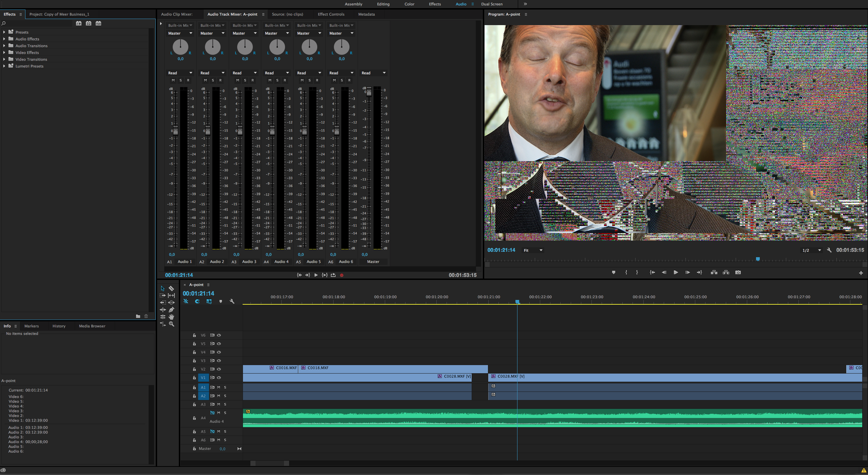
Task: Open Program monitor settings wrench
Action: (x=829, y=250)
